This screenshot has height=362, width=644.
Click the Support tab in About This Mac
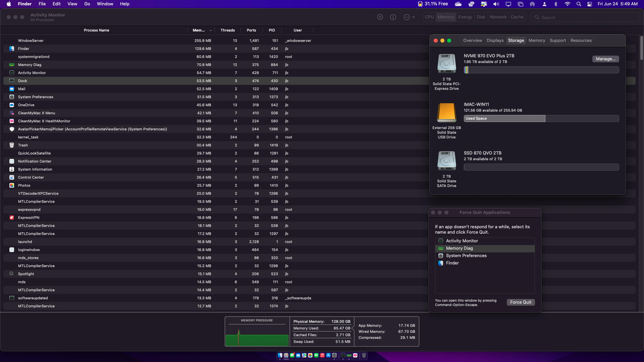pyautogui.click(x=557, y=40)
